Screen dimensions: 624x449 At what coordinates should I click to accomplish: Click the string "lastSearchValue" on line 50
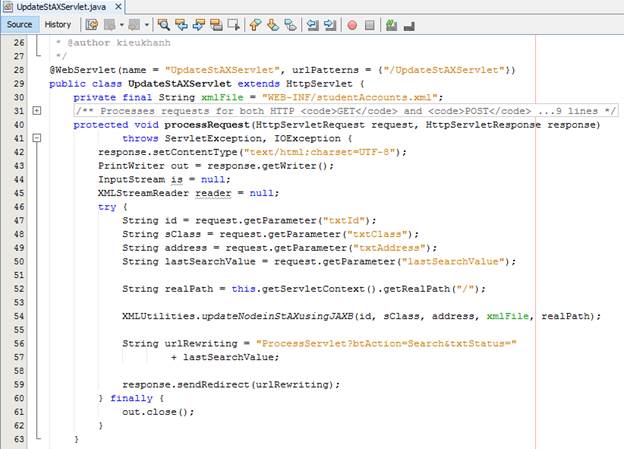coord(453,262)
